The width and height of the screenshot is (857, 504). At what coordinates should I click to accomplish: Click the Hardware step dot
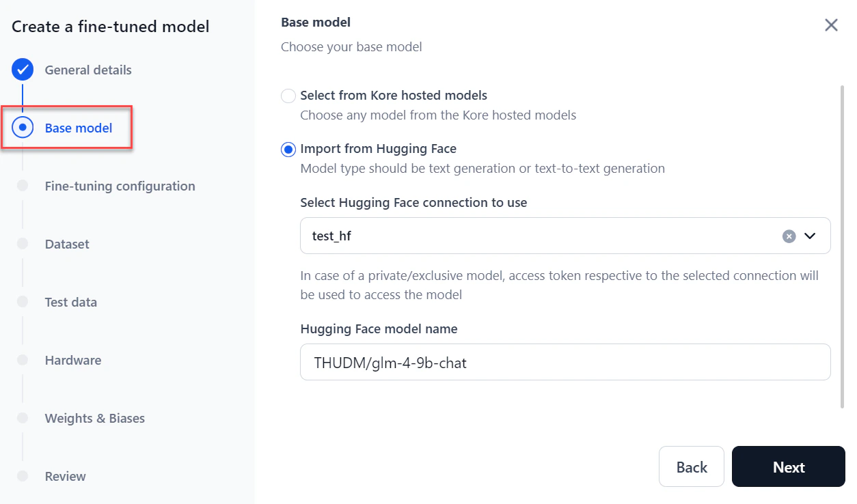(x=23, y=360)
